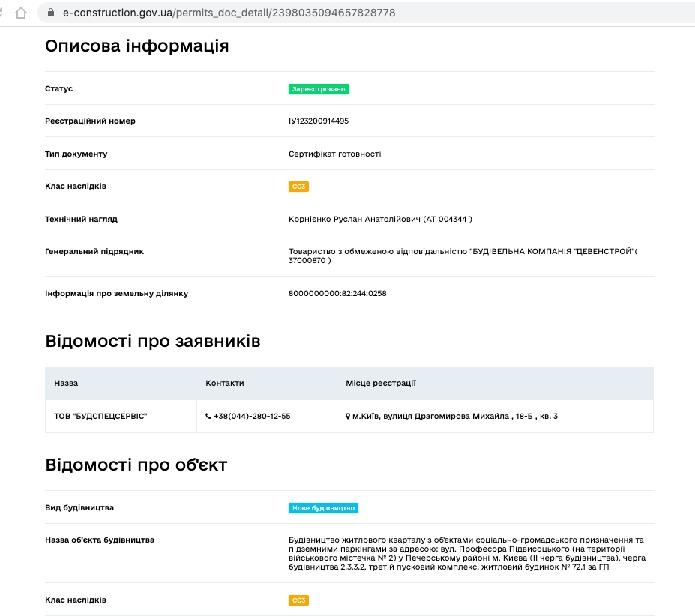Click the construction object description paragraph
695x616 pixels.
tap(467, 553)
